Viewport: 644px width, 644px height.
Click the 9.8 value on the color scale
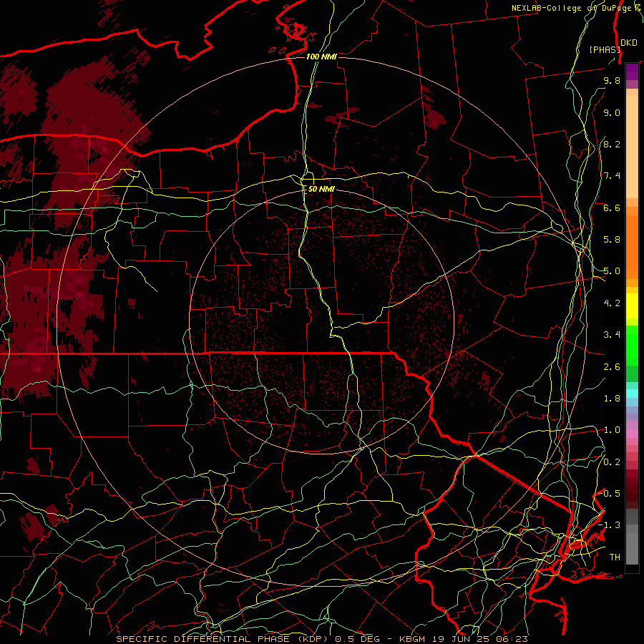pyautogui.click(x=612, y=80)
